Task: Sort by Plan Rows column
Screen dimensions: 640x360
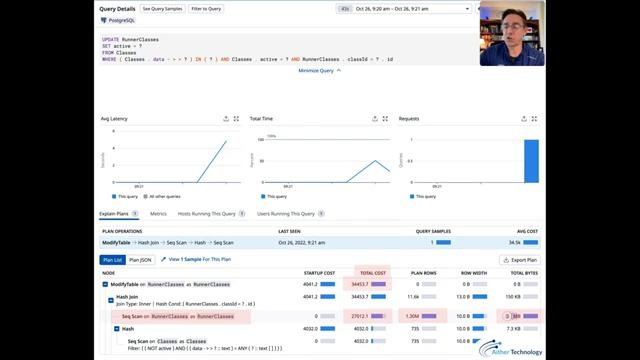Action: (x=423, y=273)
